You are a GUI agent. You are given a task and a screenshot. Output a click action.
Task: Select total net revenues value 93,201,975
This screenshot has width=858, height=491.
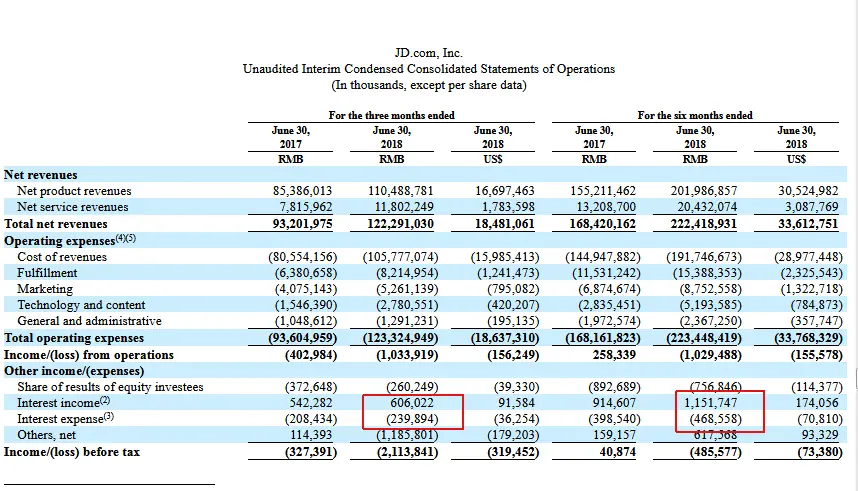click(x=302, y=224)
